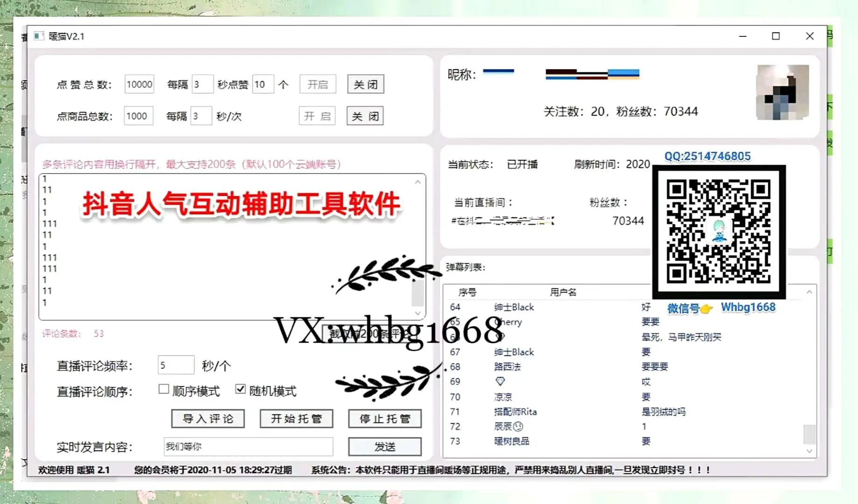Click the membership expiry status text
858x504 pixels.
pos(213,470)
